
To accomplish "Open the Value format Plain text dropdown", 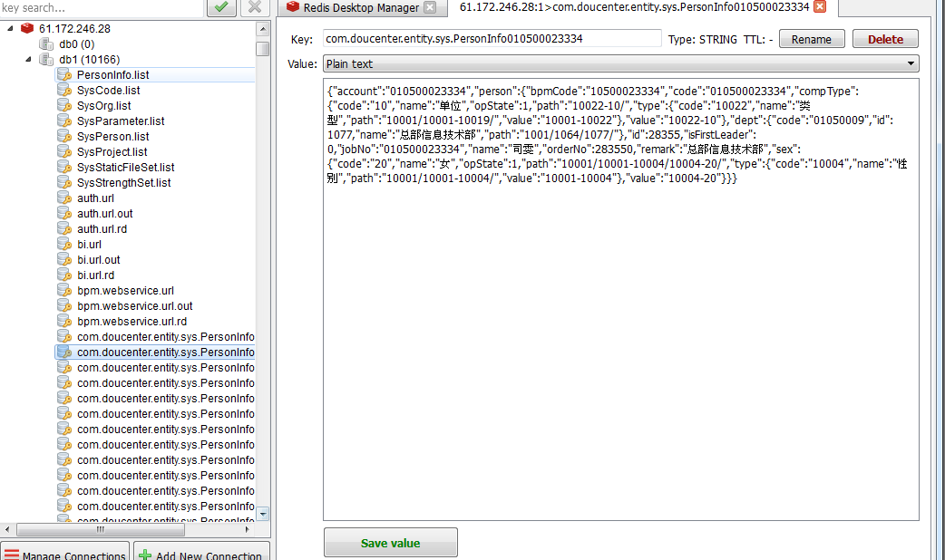I will [620, 63].
